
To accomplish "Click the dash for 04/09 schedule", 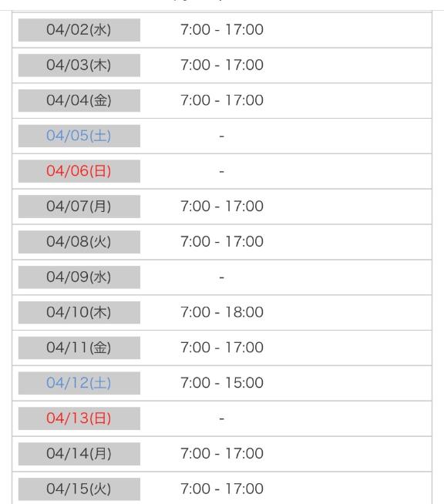I will (x=221, y=277).
